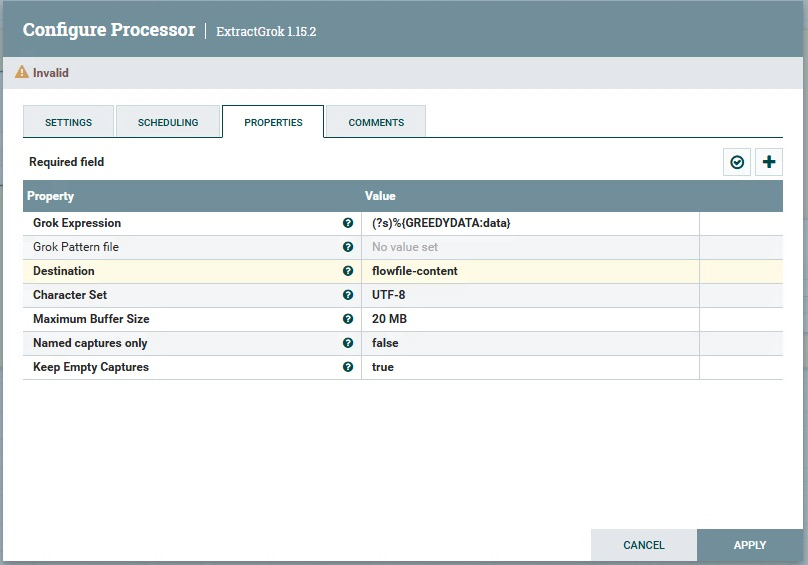Open help for Grok Pattern file property
This screenshot has height=565, width=808.
pyautogui.click(x=348, y=247)
